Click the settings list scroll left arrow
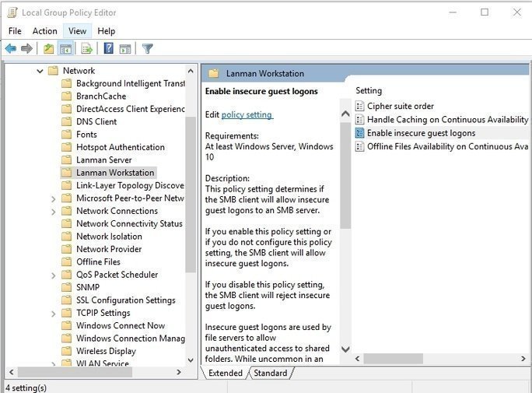 [357, 359]
